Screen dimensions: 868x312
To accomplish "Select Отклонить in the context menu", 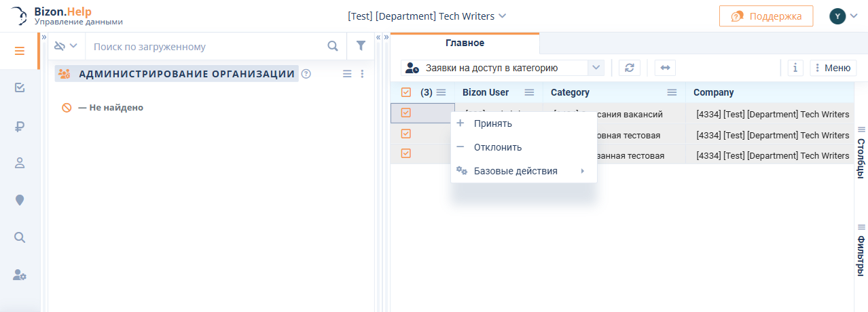I will (497, 147).
